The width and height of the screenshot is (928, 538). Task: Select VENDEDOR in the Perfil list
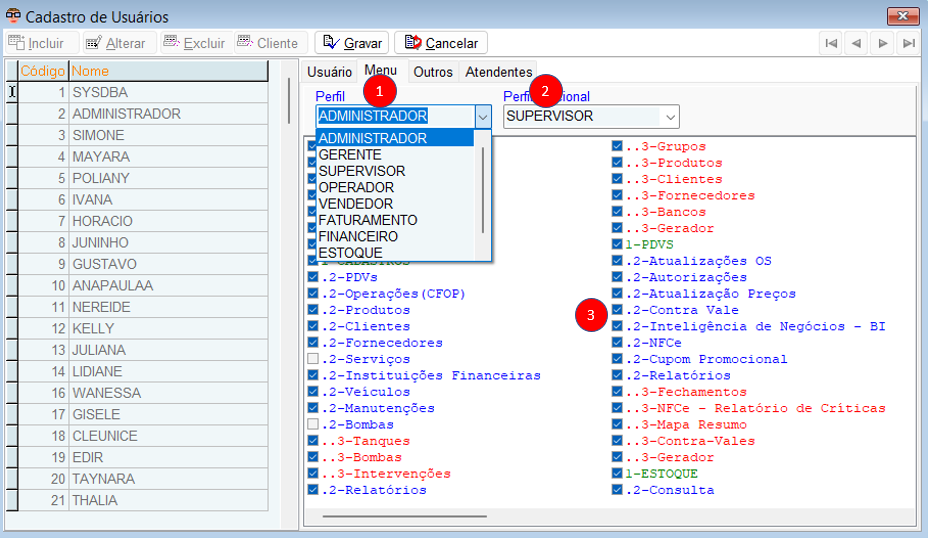click(395, 204)
